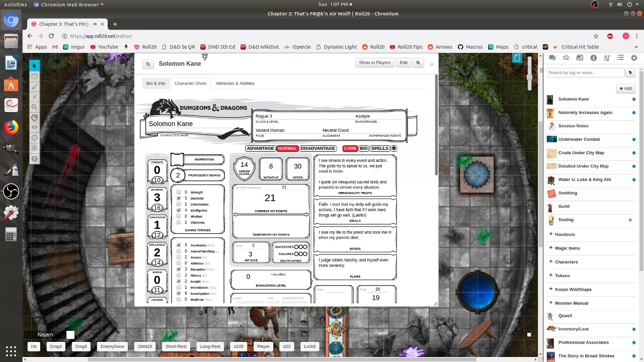Run the GMd20 macro button
Screen dimensions: 644x362
click(144, 346)
